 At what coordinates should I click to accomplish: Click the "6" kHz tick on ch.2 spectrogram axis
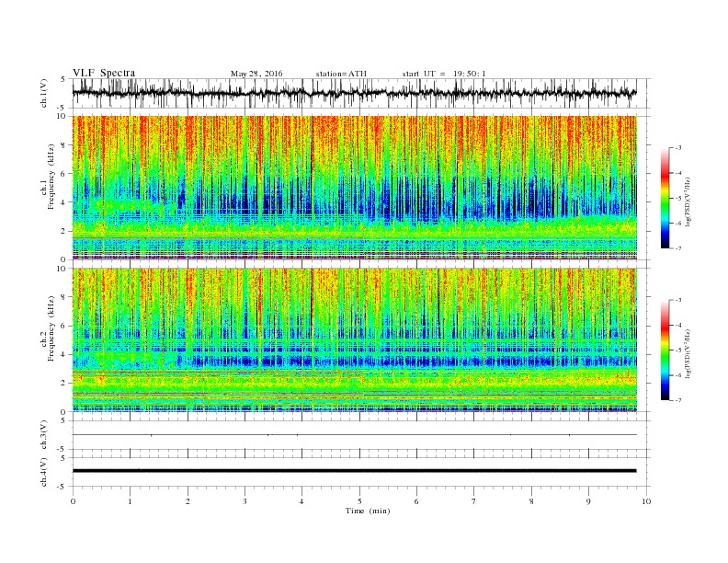tap(63, 326)
